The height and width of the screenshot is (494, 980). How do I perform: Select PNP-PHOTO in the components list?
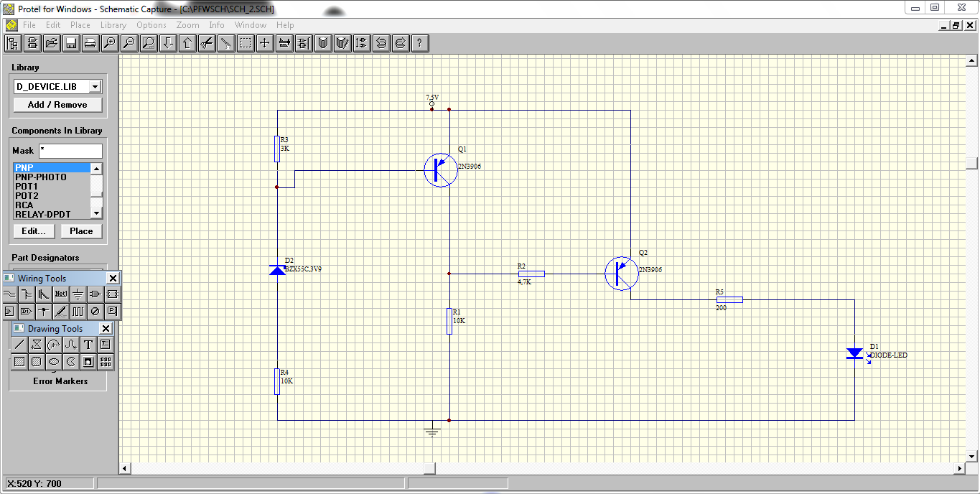pos(52,177)
